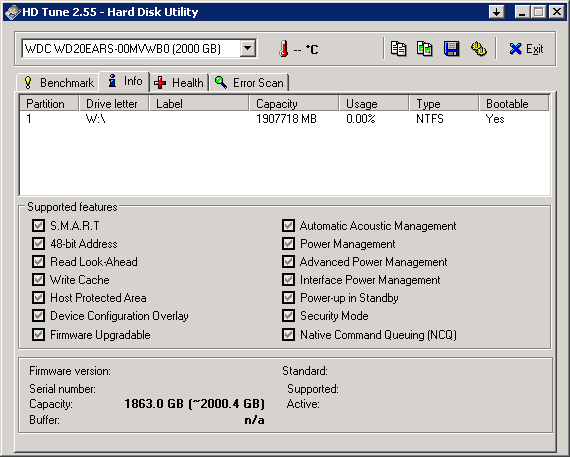Viewport: 570px width, 457px height.
Task: Click the down-arrow tray button in title bar
Action: 497,12
